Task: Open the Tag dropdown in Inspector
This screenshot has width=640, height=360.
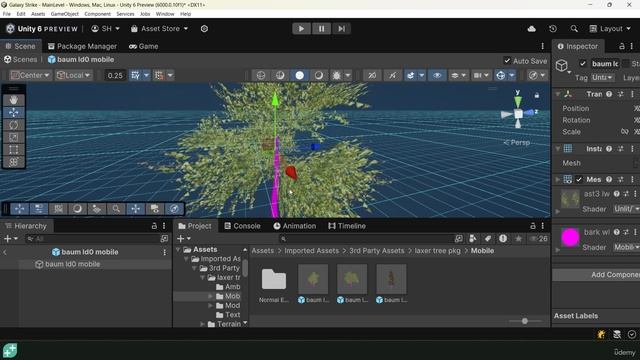Action: 603,78
